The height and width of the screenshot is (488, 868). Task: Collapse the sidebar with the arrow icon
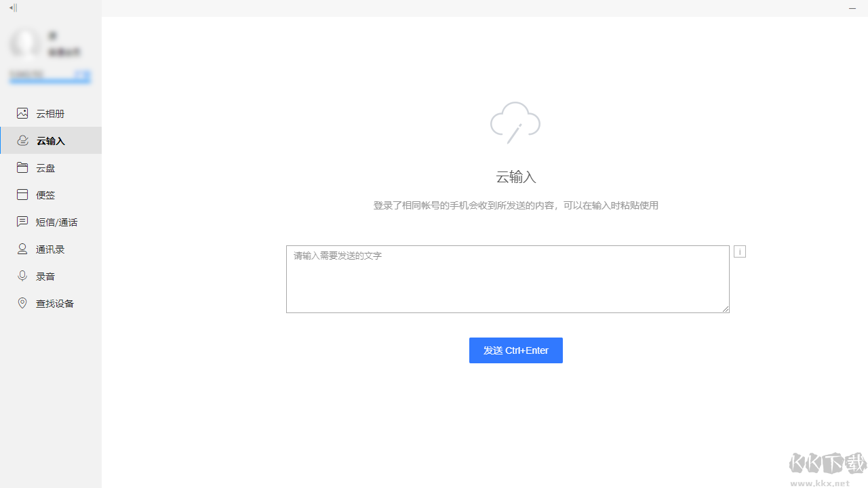(x=12, y=7)
